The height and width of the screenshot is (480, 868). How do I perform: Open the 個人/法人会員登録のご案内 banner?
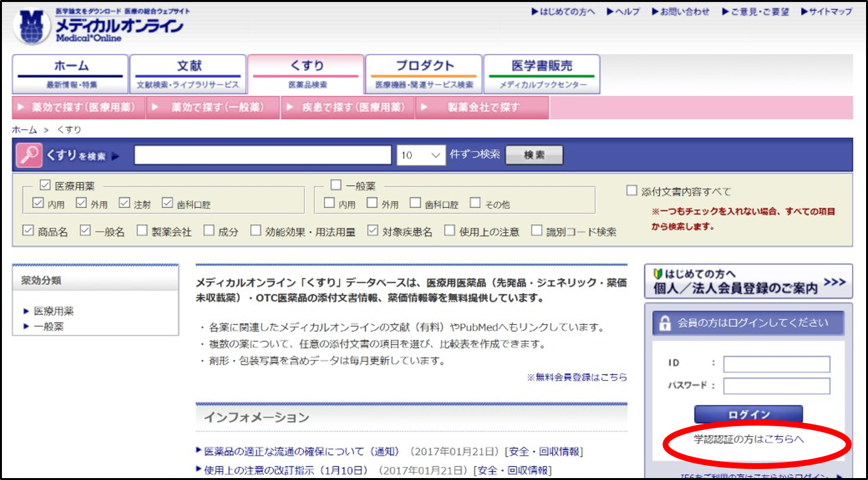point(749,282)
